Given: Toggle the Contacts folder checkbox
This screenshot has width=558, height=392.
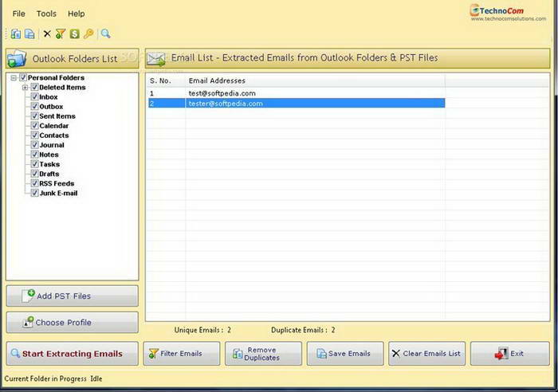Looking at the screenshot, I should [x=34, y=135].
